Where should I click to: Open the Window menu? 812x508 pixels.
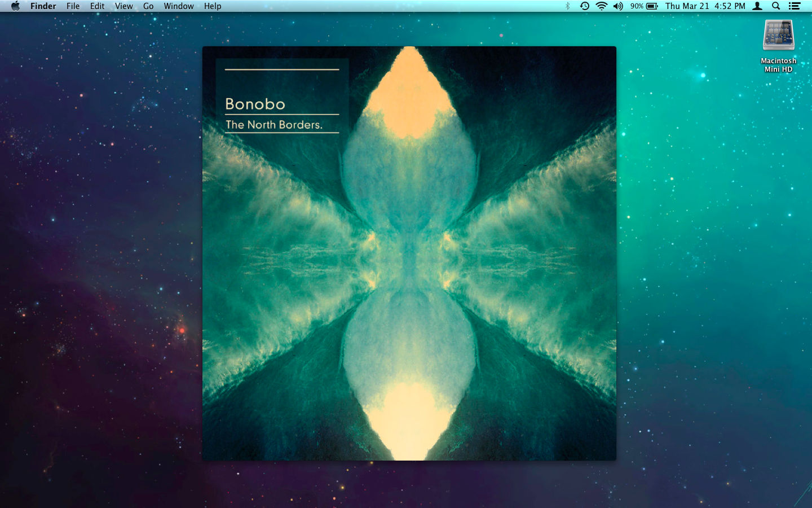pos(179,6)
